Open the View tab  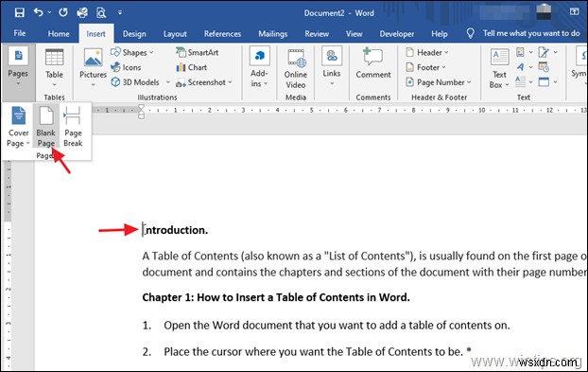pyautogui.click(x=354, y=34)
